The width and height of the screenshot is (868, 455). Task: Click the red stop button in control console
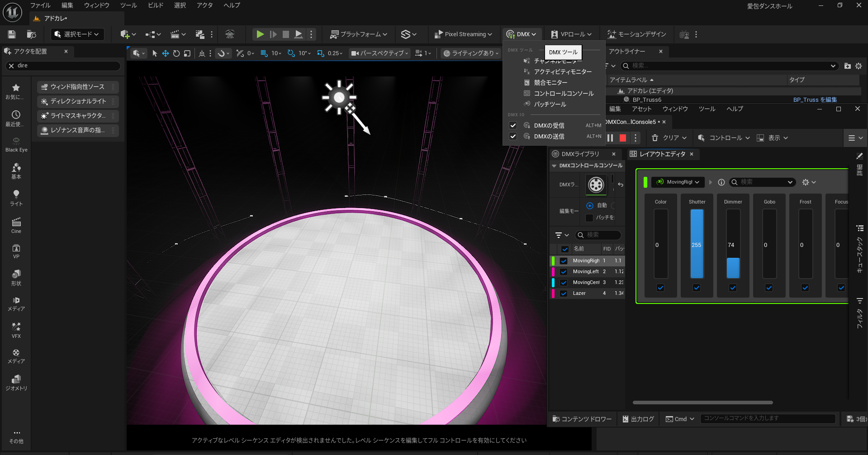[x=623, y=138]
